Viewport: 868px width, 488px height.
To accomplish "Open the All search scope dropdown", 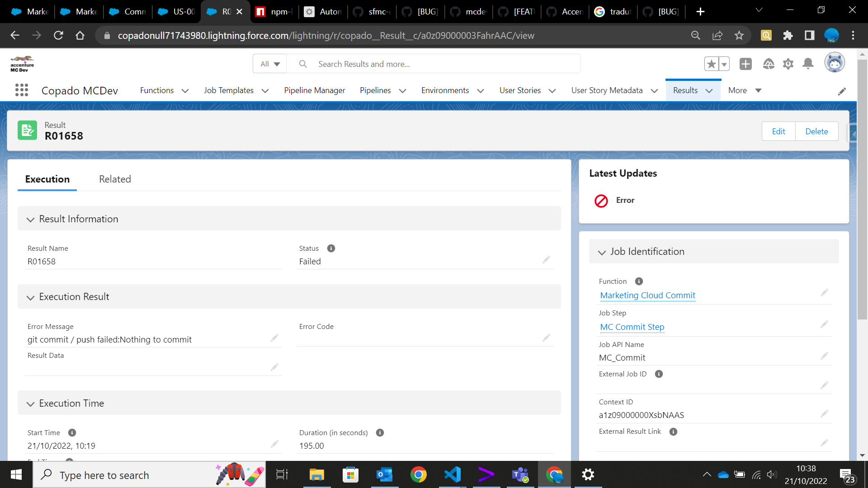I will [269, 64].
